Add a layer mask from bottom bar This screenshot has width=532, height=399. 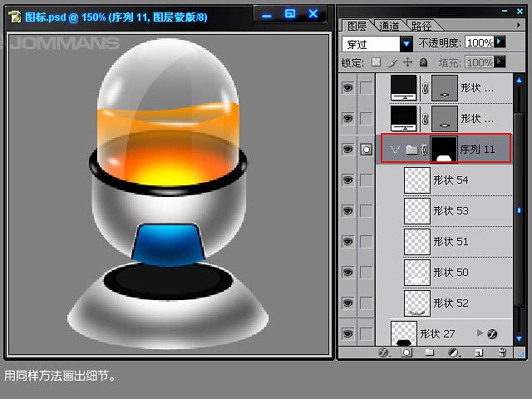(406, 352)
